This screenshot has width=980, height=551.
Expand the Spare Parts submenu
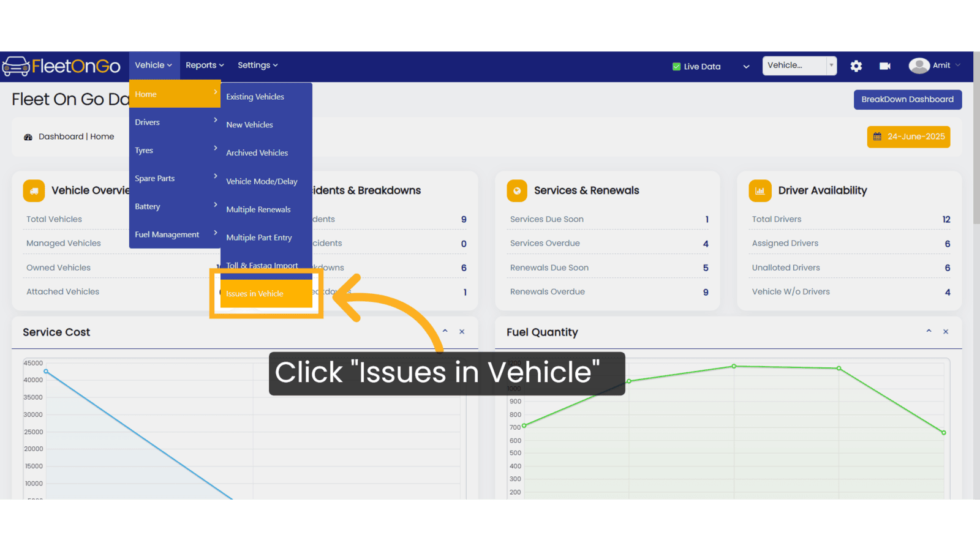click(x=175, y=179)
